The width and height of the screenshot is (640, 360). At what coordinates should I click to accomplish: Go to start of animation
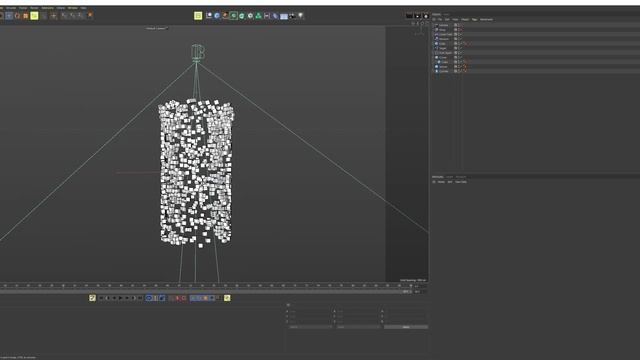coord(101,298)
